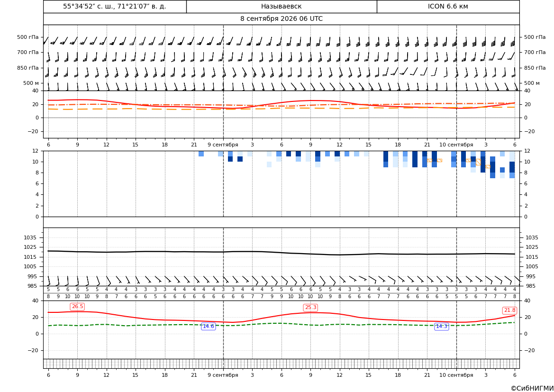Click the blue 14.6 minimum temperature label
The height and width of the screenshot is (392, 554).
tap(208, 326)
